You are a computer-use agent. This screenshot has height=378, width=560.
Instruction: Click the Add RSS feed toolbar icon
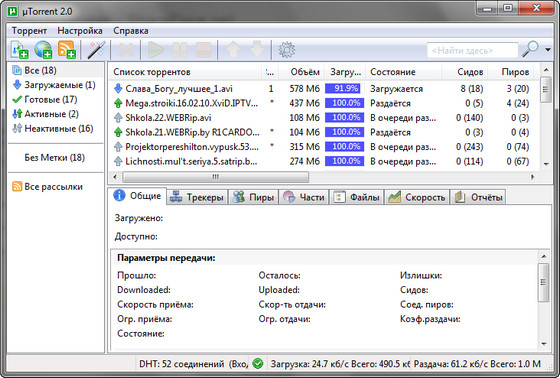[67, 50]
